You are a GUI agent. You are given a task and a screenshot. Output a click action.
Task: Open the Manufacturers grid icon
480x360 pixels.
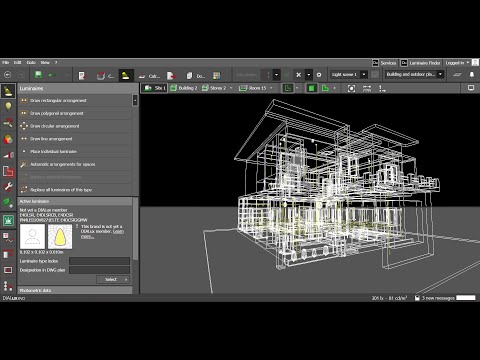coord(217,76)
